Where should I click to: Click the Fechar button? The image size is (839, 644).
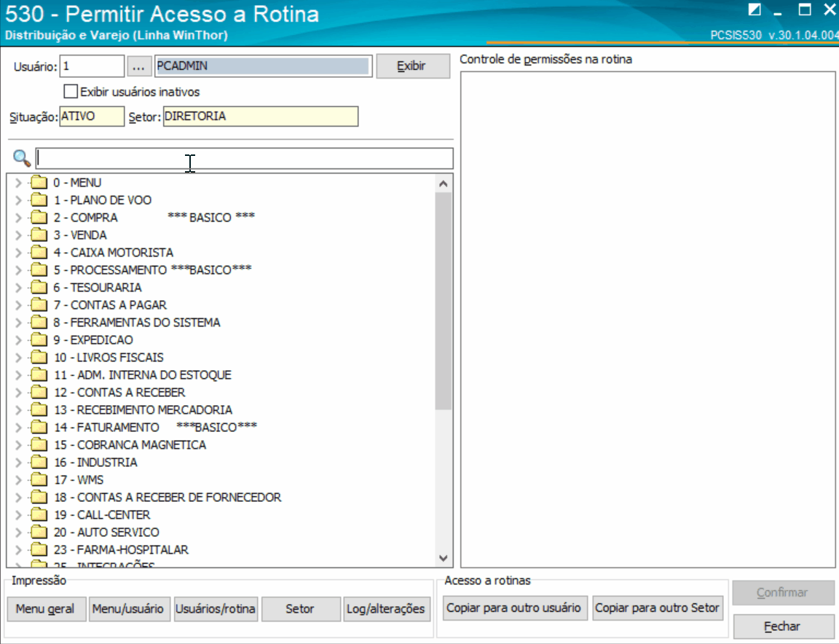pyautogui.click(x=782, y=627)
